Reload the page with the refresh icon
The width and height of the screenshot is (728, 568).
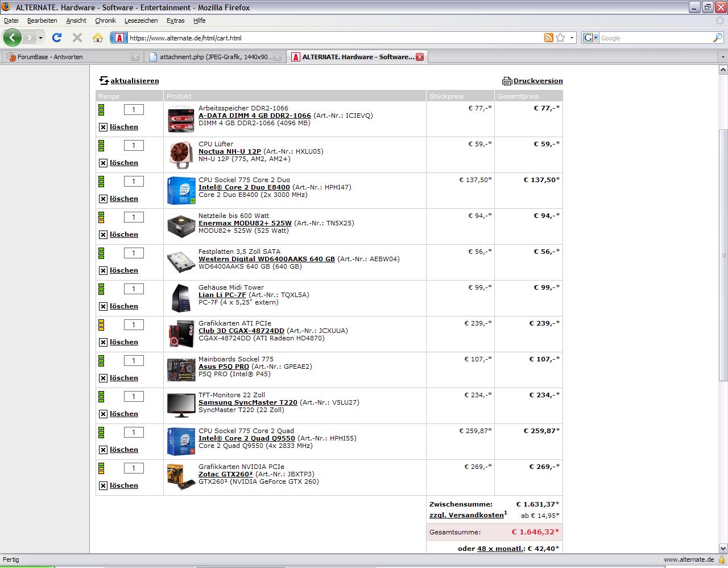tap(56, 38)
